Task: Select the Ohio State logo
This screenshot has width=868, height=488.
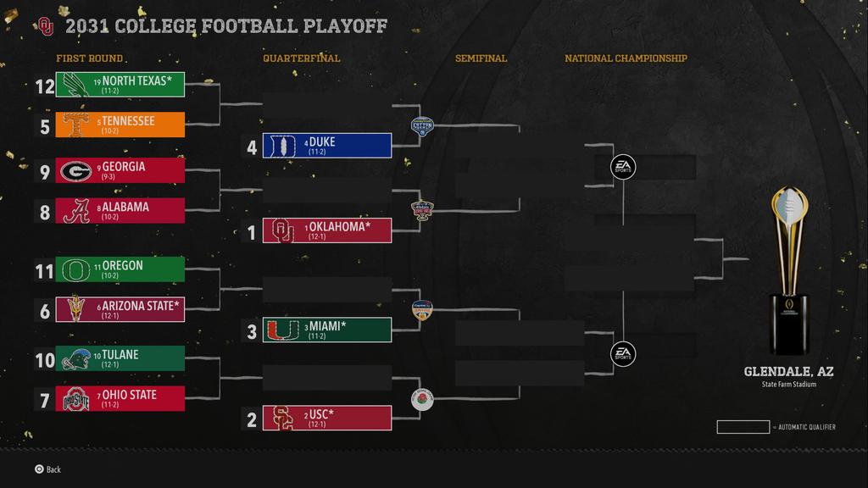Action: pos(75,399)
